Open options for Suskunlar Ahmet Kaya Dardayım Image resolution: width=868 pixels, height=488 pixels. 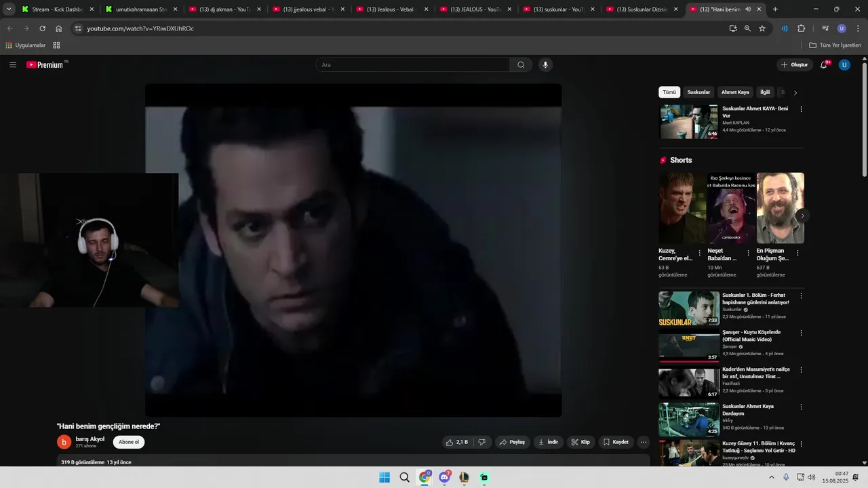pyautogui.click(x=801, y=407)
